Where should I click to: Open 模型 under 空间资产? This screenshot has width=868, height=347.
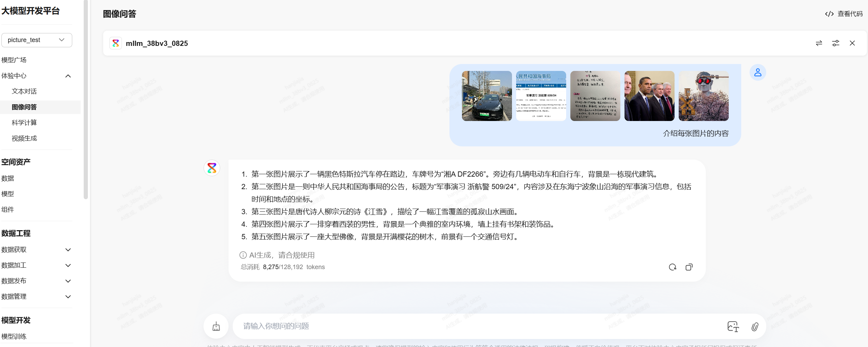[x=8, y=194]
